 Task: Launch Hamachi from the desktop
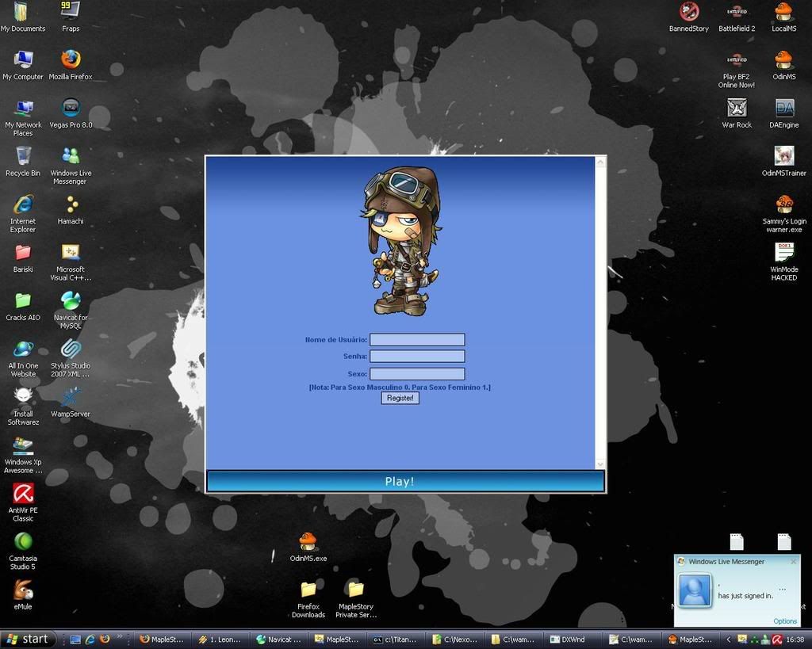click(71, 205)
